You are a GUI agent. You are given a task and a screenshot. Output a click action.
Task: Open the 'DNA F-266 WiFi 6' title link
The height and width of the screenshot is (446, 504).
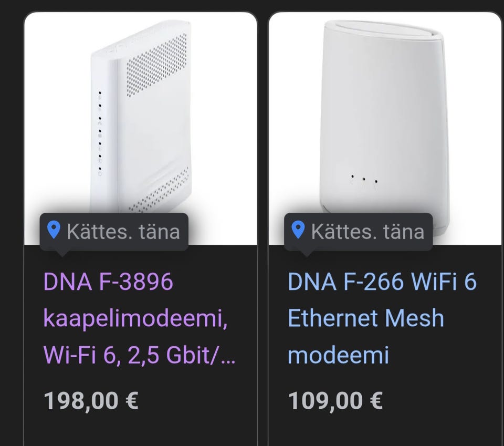[382, 283]
